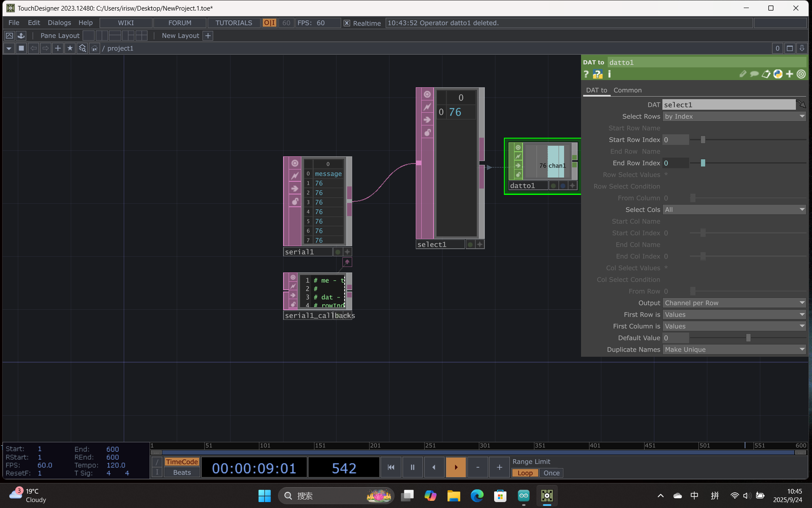Click the palette search icon in the navigation bar

click(82, 48)
